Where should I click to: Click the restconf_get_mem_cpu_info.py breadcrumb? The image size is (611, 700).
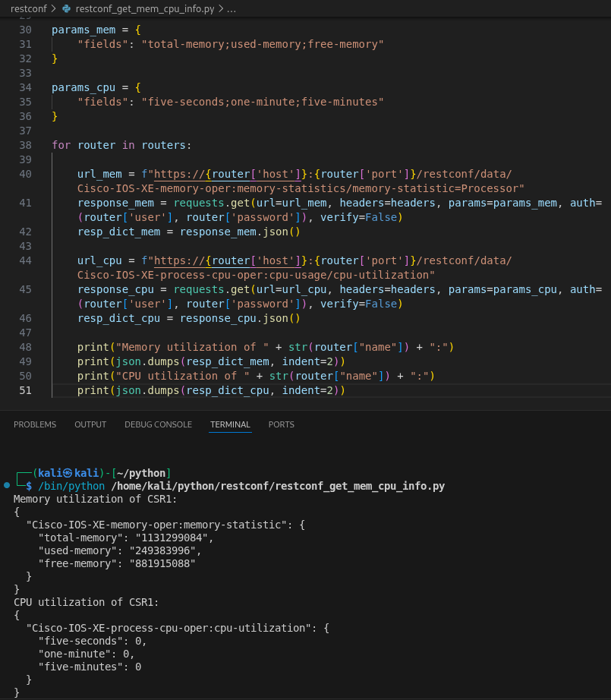145,8
